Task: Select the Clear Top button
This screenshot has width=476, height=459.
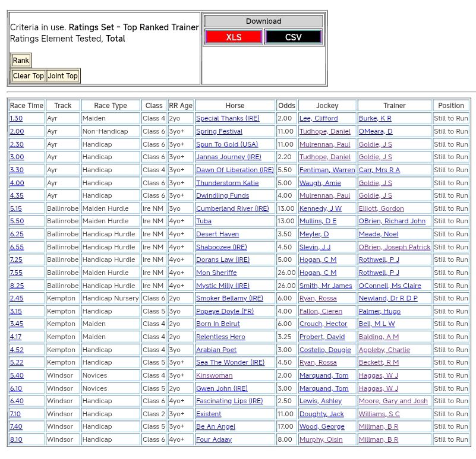Action: tap(29, 76)
